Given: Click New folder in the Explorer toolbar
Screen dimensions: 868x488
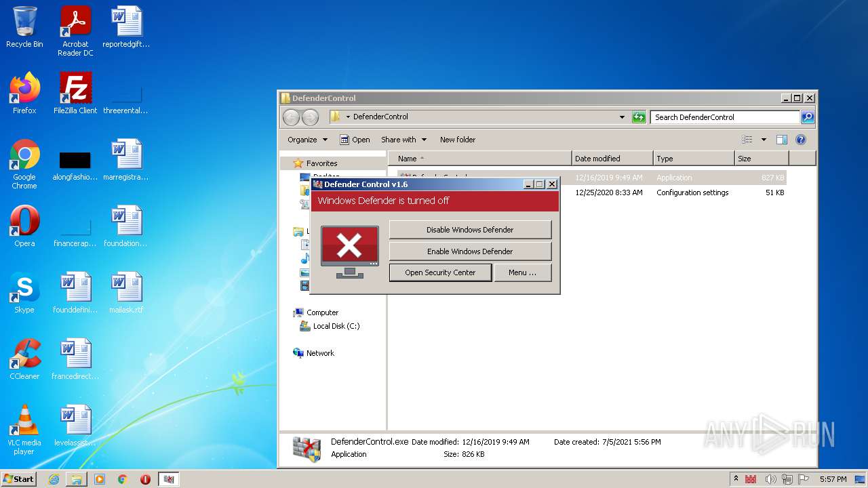Looking at the screenshot, I should point(458,140).
